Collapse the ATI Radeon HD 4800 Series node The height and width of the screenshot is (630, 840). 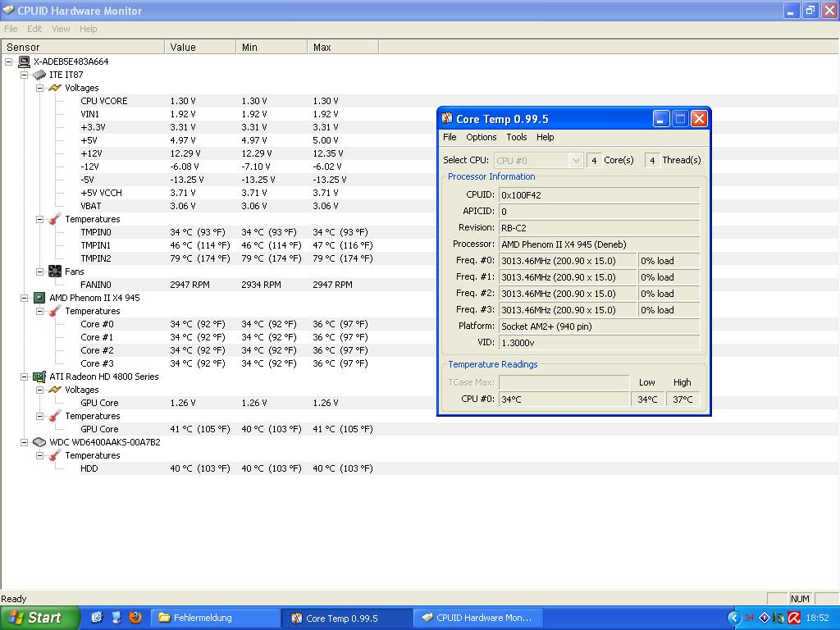click(x=24, y=377)
